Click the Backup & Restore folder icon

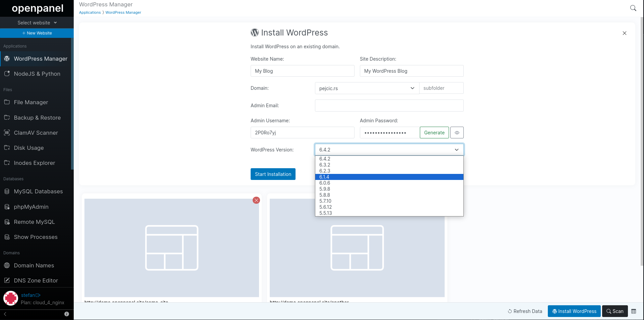click(x=7, y=117)
